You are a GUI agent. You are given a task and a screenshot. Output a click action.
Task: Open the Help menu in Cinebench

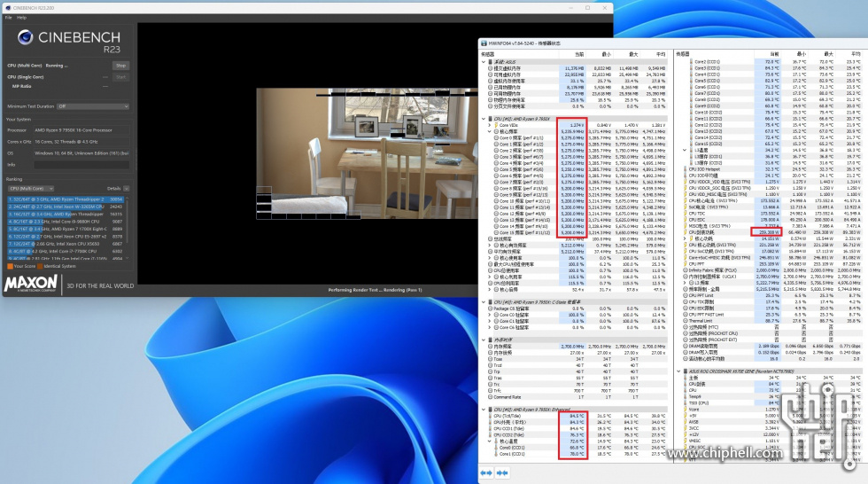pyautogui.click(x=21, y=18)
